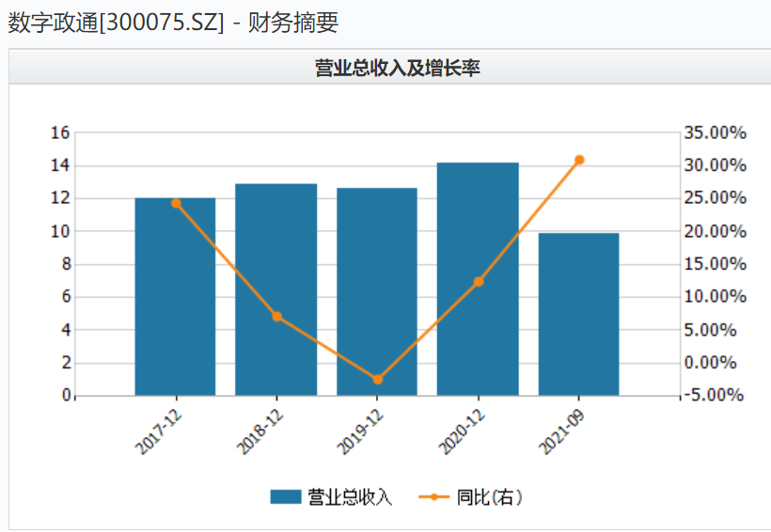Click the 5.00% right axis label
Image resolution: width=771 pixels, height=532 pixels.
pos(711,330)
